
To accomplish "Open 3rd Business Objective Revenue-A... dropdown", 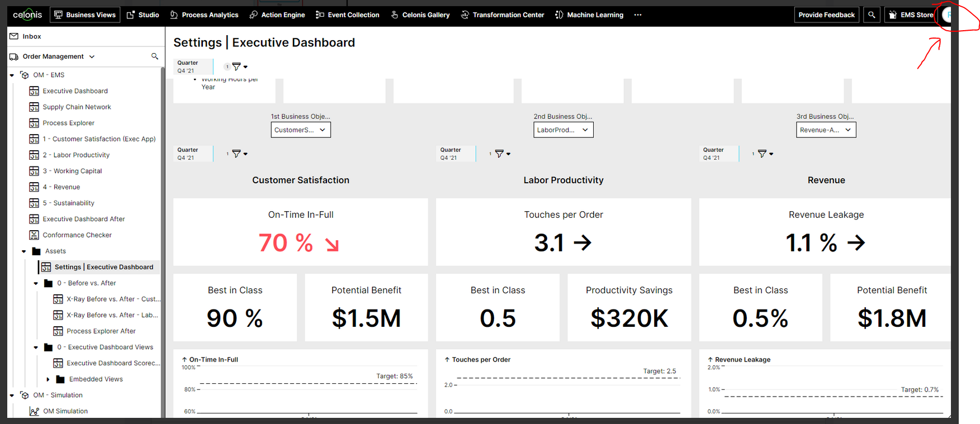I will coord(826,130).
